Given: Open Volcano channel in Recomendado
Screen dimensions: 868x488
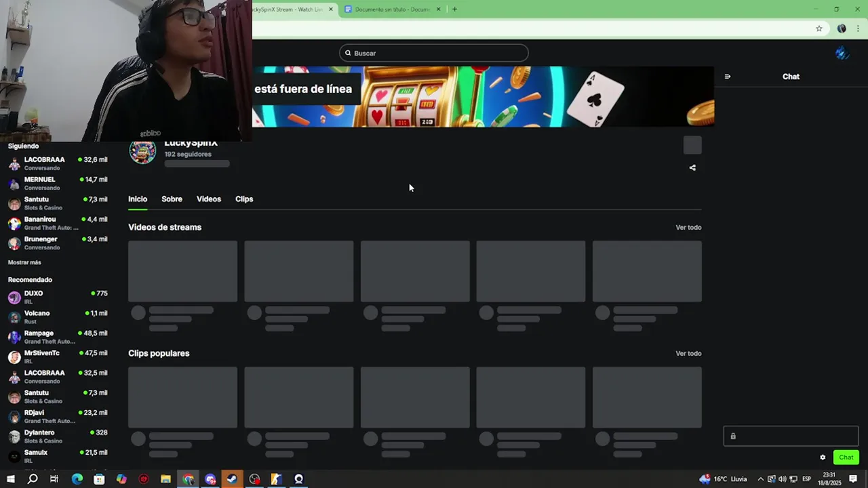Looking at the screenshot, I should click(58, 317).
